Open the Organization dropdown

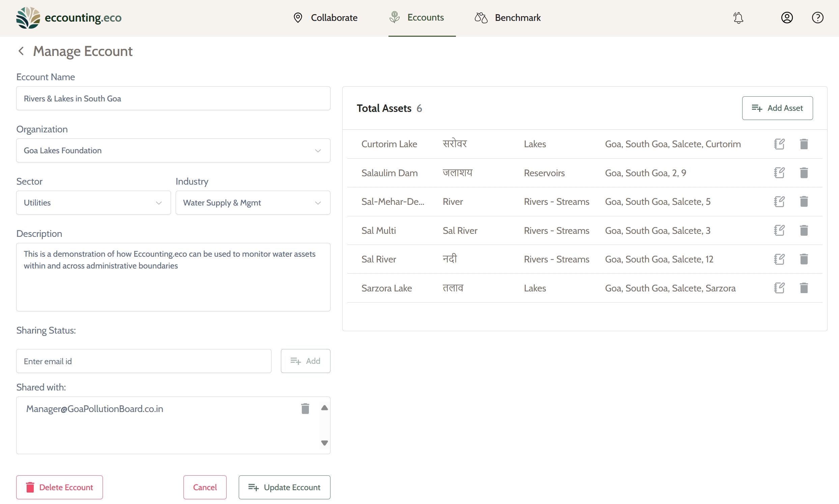pos(173,151)
